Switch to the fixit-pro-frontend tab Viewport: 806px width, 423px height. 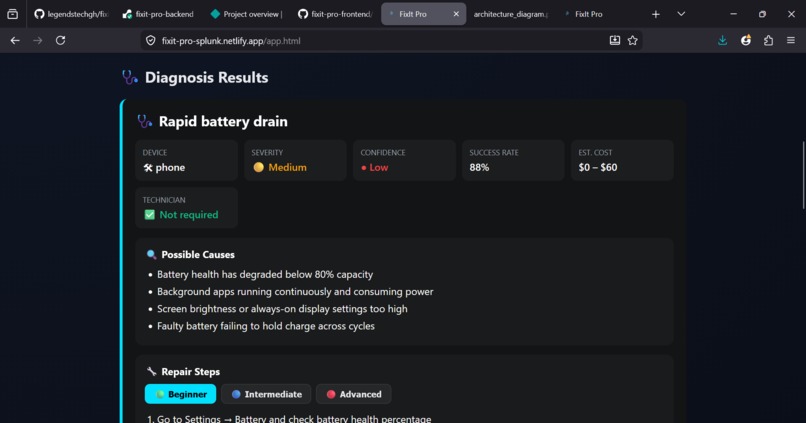point(335,14)
